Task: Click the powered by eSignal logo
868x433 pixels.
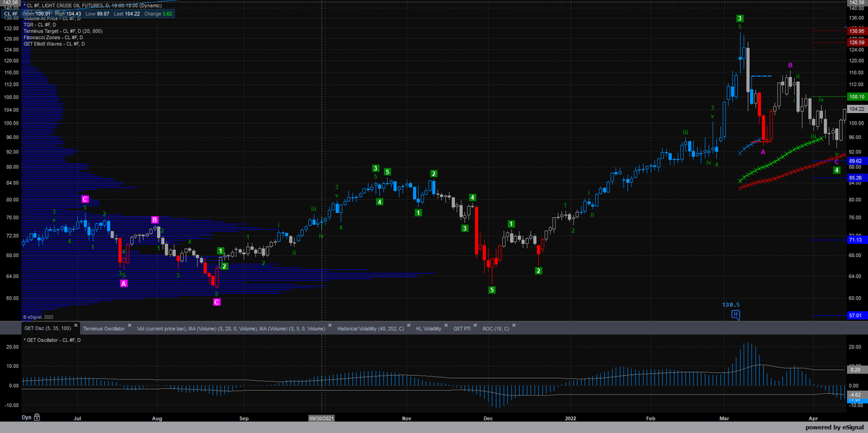Action: pos(836,427)
